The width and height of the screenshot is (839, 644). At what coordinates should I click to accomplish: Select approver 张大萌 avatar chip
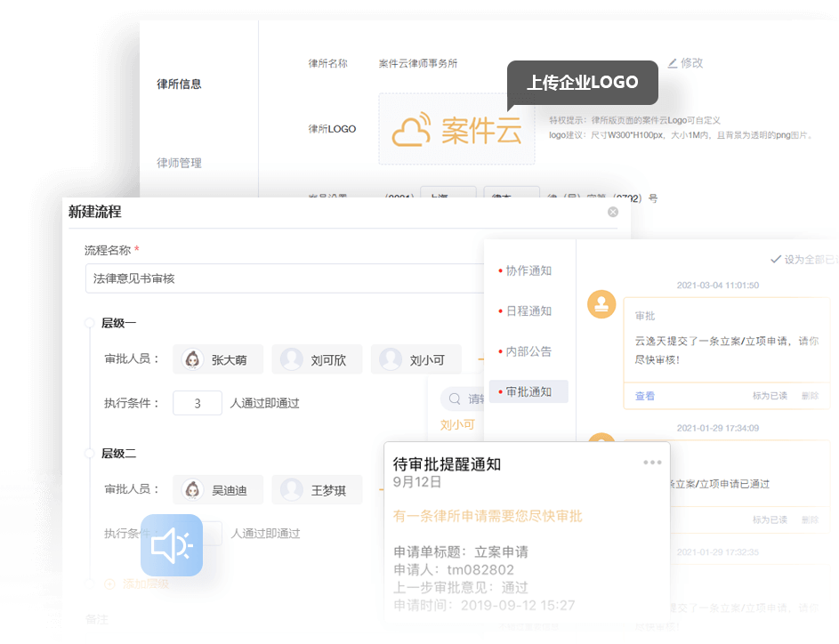(x=218, y=359)
